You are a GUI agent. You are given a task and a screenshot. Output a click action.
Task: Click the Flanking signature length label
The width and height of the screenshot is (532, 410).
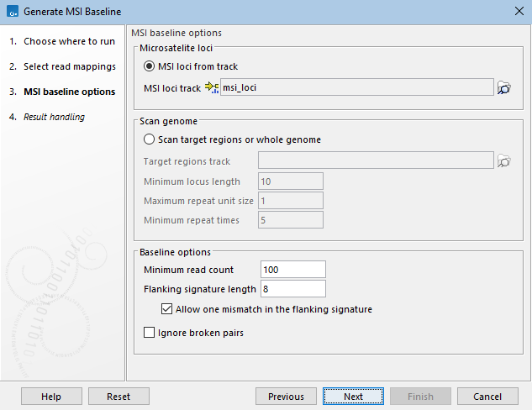point(200,289)
